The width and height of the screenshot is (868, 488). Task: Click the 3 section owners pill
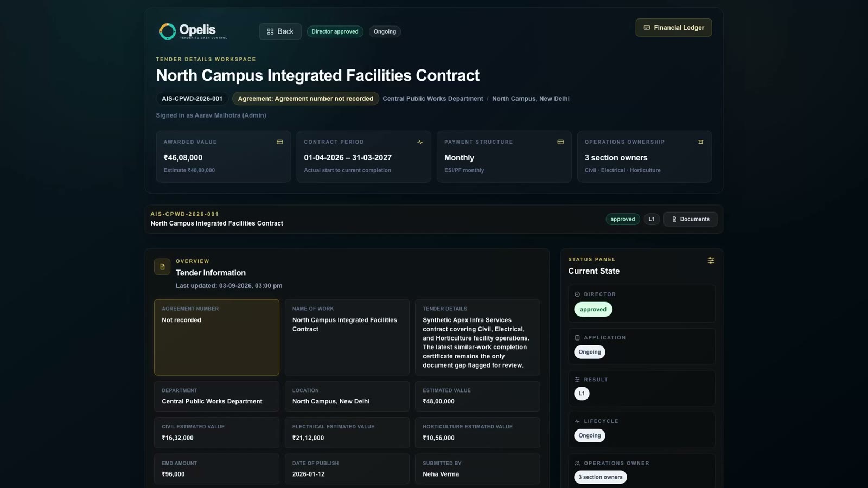click(x=601, y=477)
